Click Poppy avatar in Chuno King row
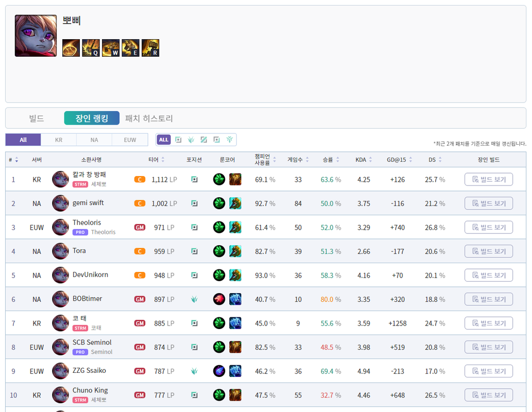This screenshot has width=532, height=412. click(60, 395)
